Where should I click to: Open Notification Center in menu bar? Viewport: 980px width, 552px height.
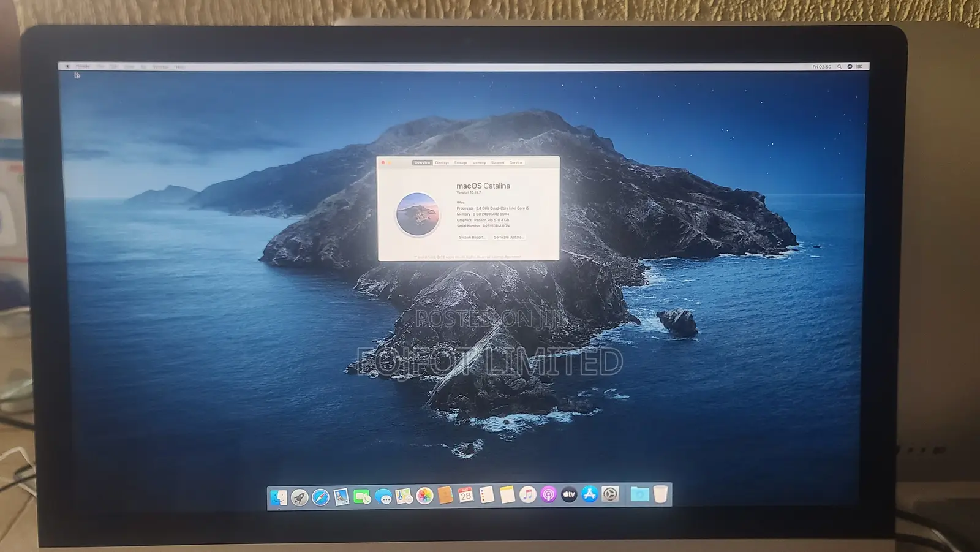[859, 67]
